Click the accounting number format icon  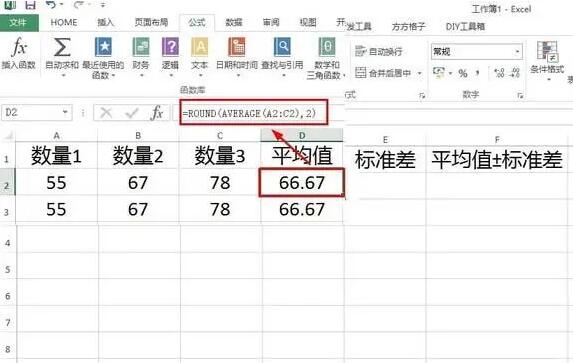pos(439,73)
